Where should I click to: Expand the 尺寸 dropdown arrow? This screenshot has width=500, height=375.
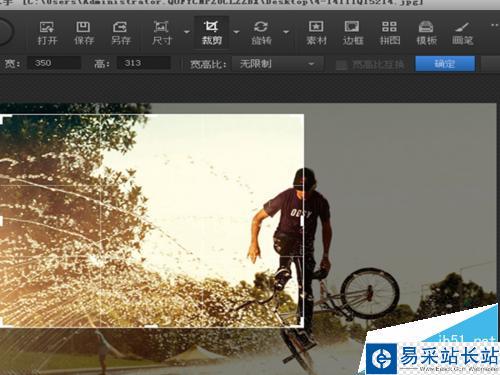pyautogui.click(x=187, y=32)
